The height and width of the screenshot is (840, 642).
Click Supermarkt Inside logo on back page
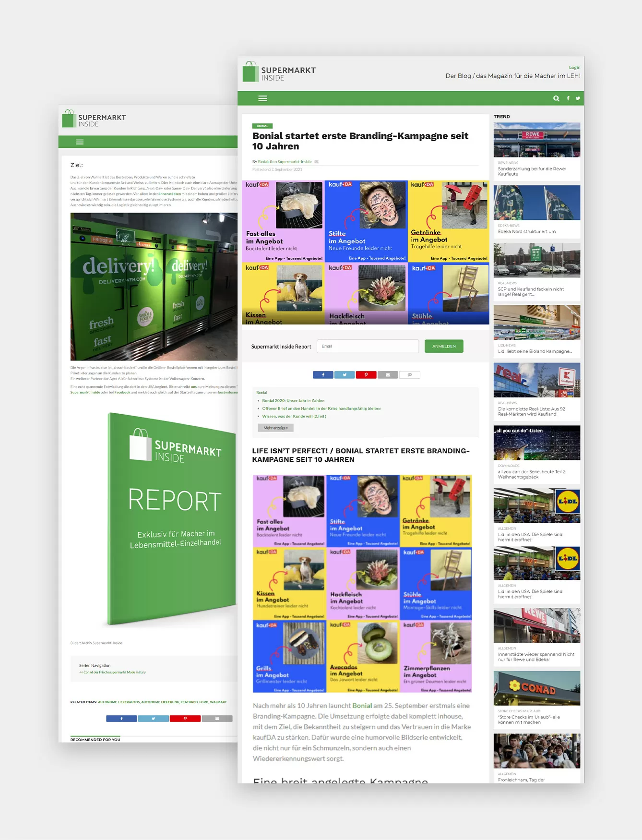point(94,119)
